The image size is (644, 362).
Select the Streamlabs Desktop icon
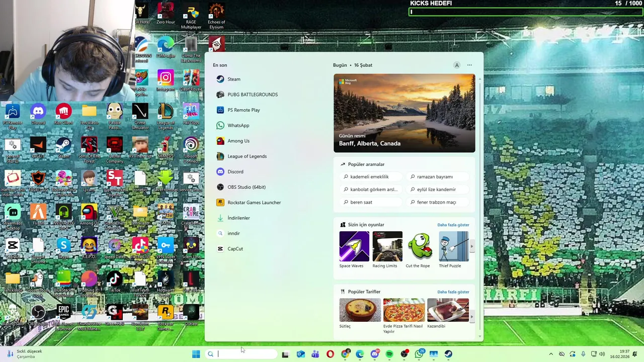tap(13, 218)
